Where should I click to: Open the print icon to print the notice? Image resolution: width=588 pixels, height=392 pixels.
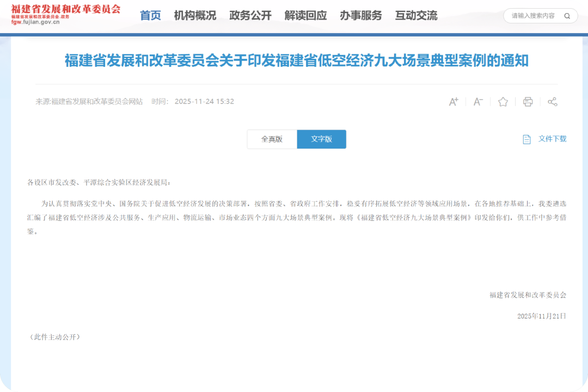click(528, 101)
